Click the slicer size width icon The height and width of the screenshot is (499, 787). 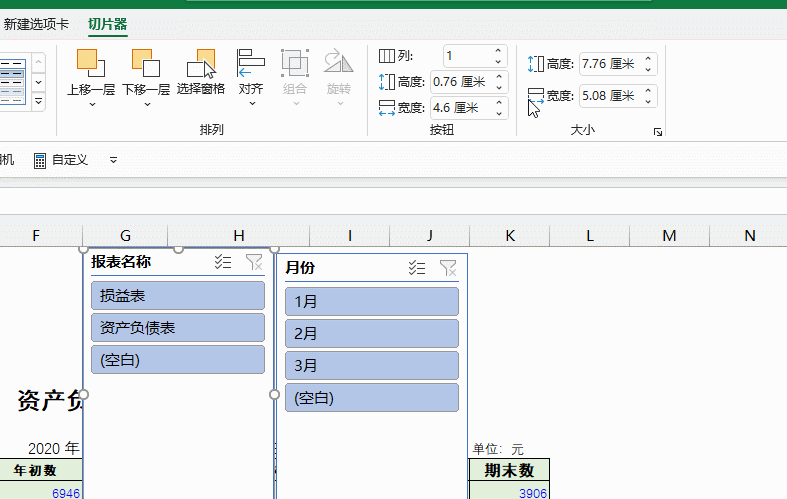point(536,95)
